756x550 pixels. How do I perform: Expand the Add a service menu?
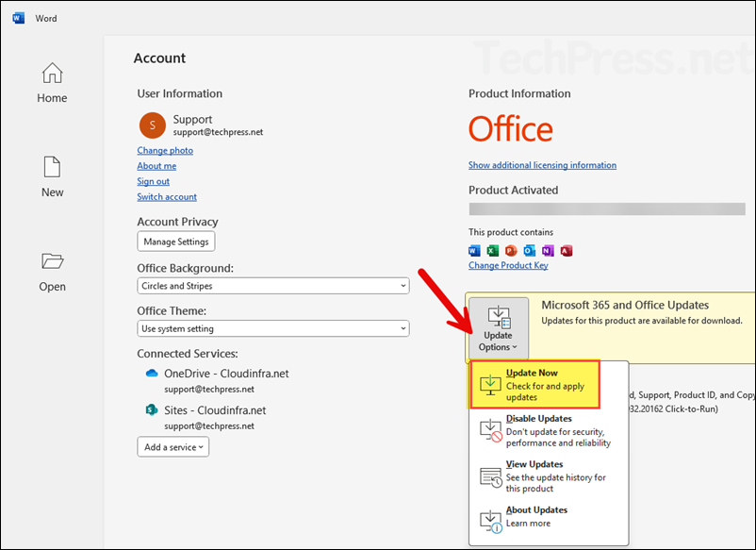coord(173,447)
